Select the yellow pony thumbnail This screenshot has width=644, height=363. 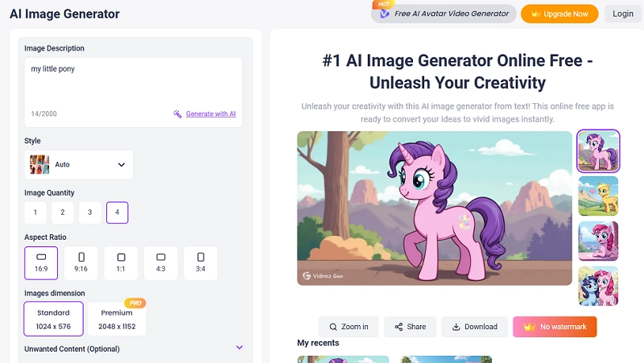(x=598, y=196)
